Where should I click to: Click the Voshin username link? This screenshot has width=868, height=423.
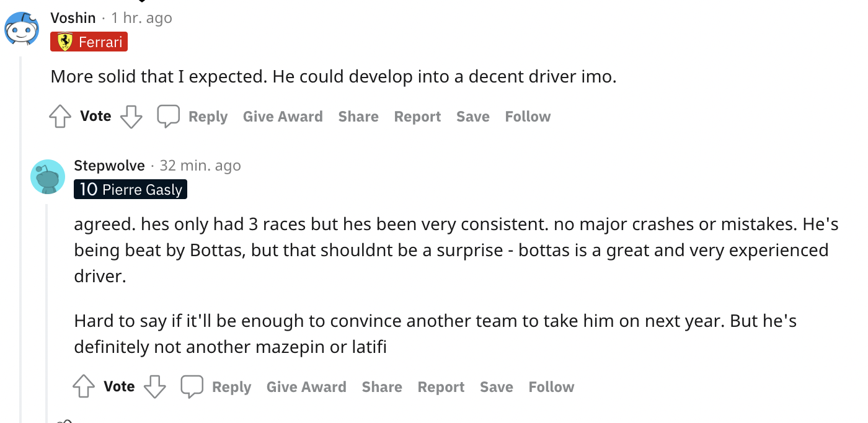73,18
